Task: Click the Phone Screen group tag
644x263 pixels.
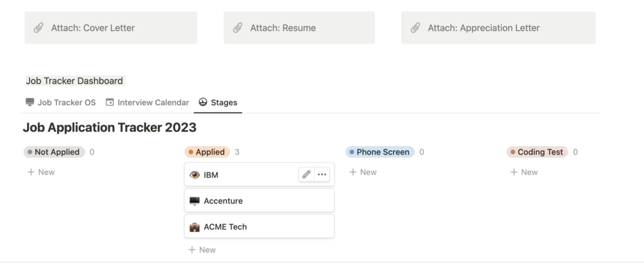Action: (379, 152)
